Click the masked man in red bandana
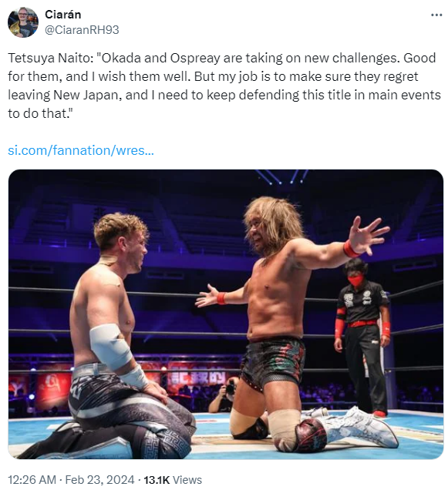The height and width of the screenshot is (490, 448). click(x=362, y=336)
